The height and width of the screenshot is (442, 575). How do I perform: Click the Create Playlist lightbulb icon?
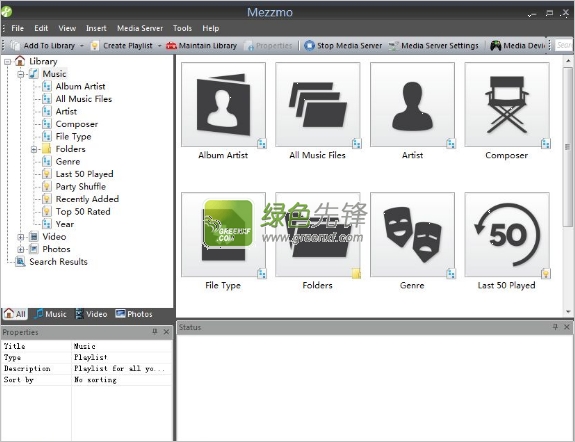tap(95, 45)
